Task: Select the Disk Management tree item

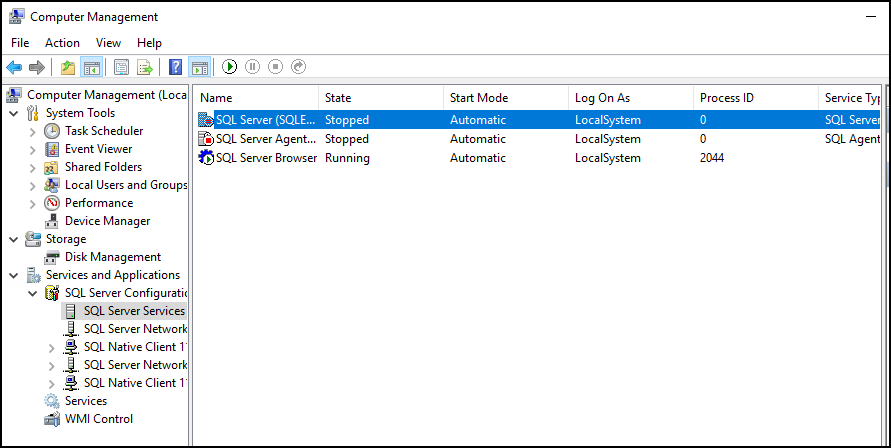Action: pyautogui.click(x=113, y=257)
